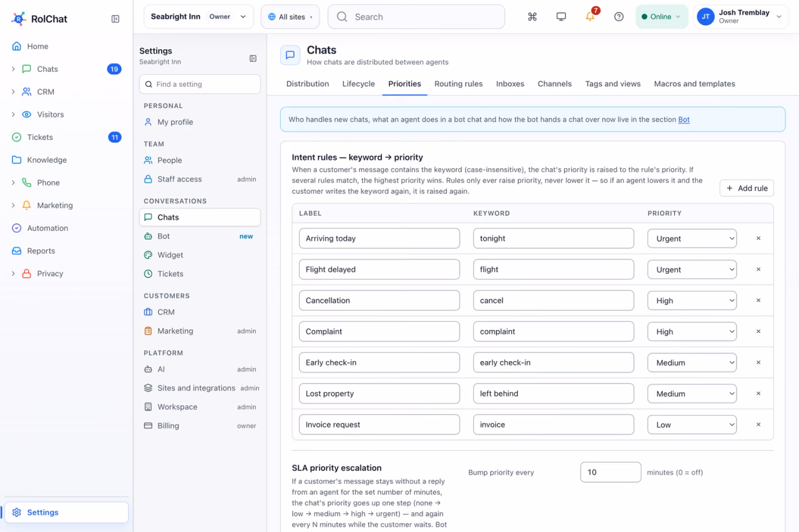Open notifications bell with 7 badge
Image resolution: width=799 pixels, height=532 pixels.
[x=591, y=16]
